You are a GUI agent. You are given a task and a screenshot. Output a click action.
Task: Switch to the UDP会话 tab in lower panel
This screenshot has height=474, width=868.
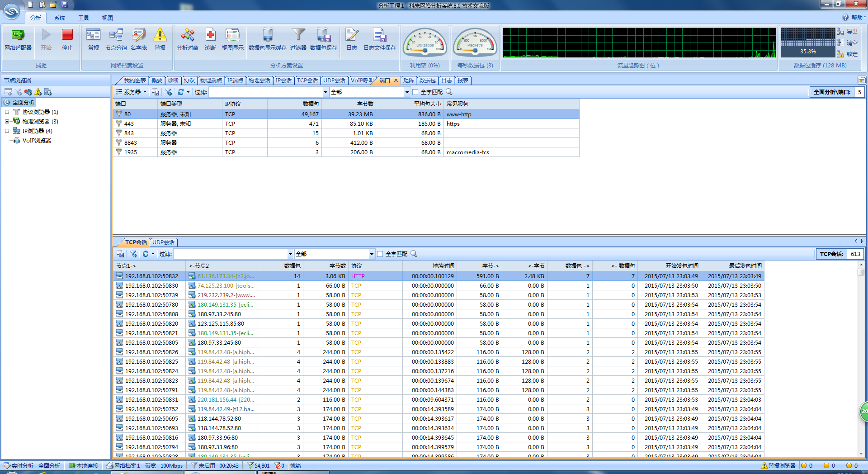pos(163,242)
